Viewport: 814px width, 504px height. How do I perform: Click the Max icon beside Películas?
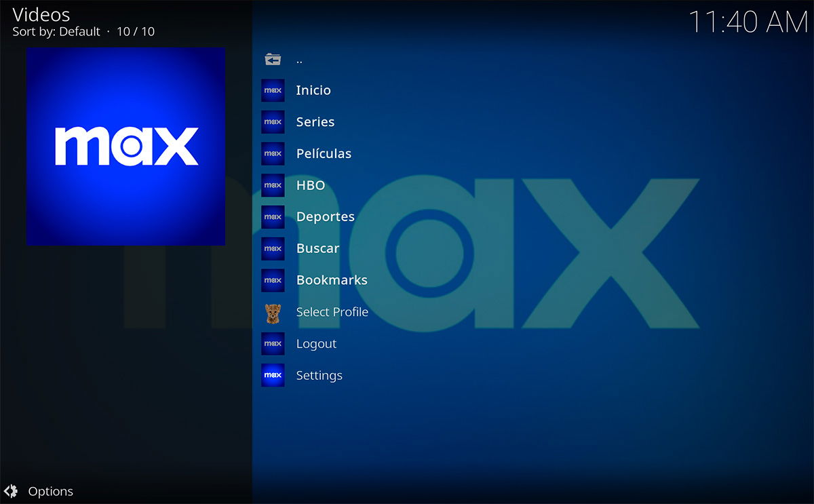pos(273,153)
